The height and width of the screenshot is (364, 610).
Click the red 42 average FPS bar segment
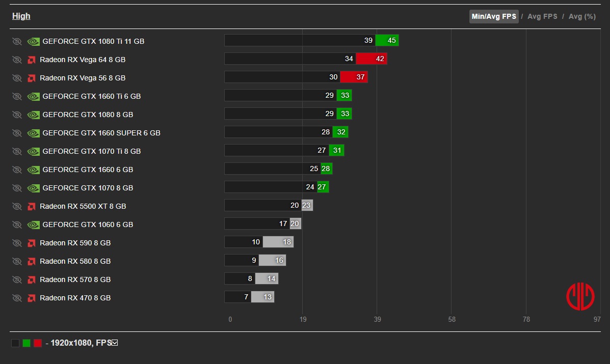[x=372, y=59]
